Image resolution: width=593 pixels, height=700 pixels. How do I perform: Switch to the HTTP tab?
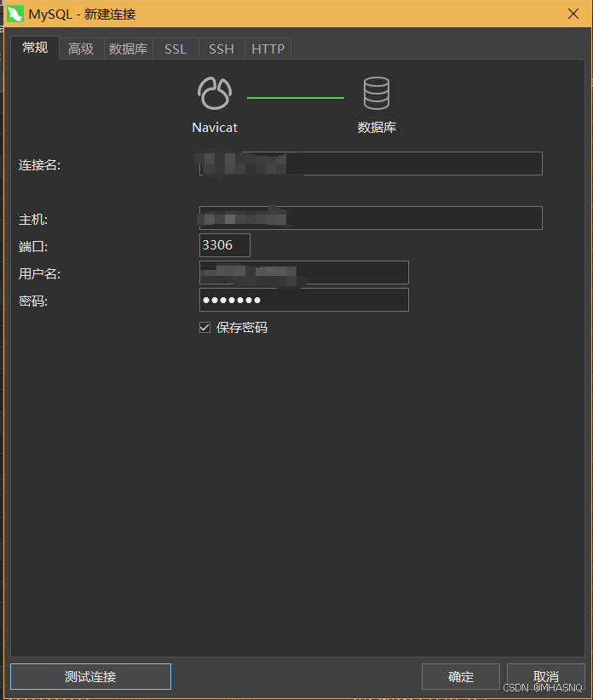tap(268, 49)
